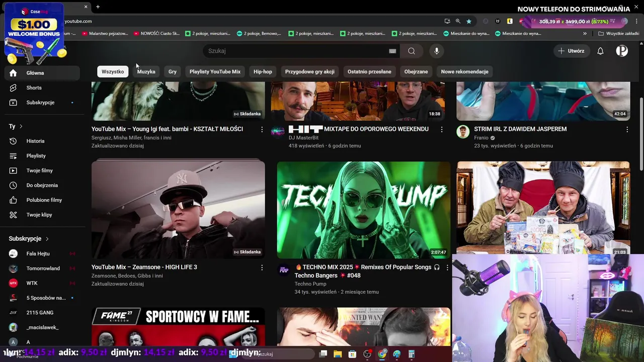Open the account avatar menu
Screen dimensions: 644x362
[x=622, y=51]
